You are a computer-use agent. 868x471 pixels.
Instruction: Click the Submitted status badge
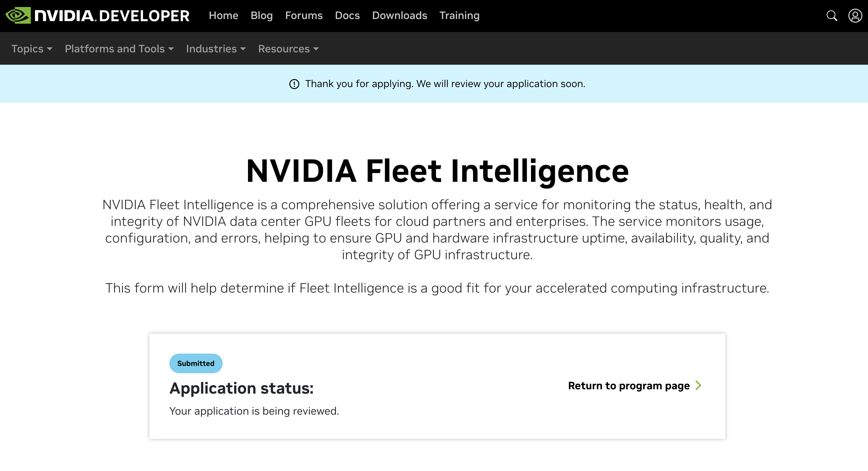[x=196, y=364]
